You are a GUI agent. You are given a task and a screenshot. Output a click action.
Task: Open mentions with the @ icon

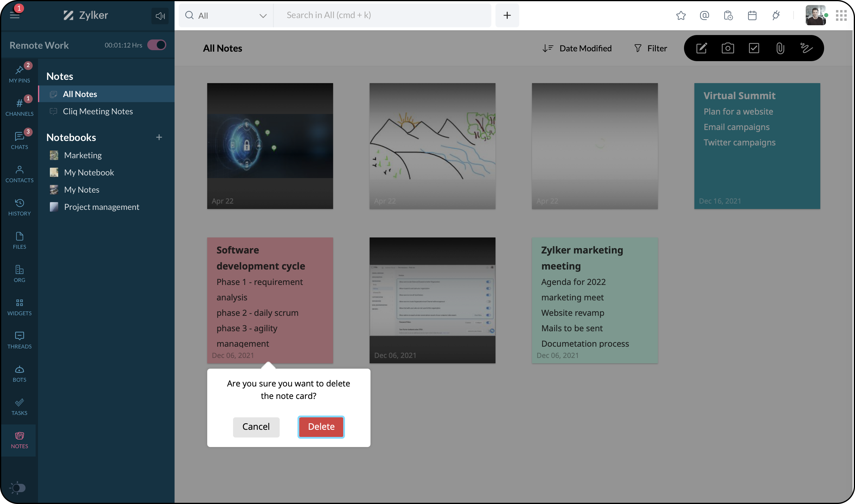tap(704, 15)
